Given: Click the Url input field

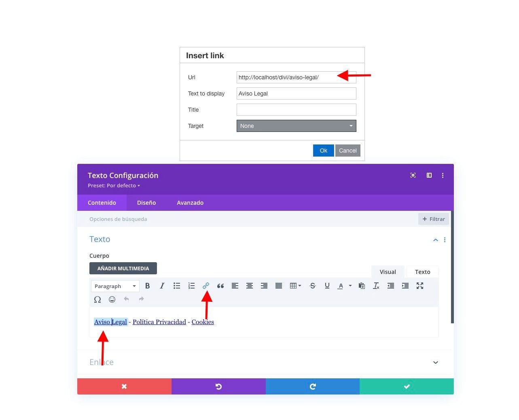Looking at the screenshot, I should (297, 77).
